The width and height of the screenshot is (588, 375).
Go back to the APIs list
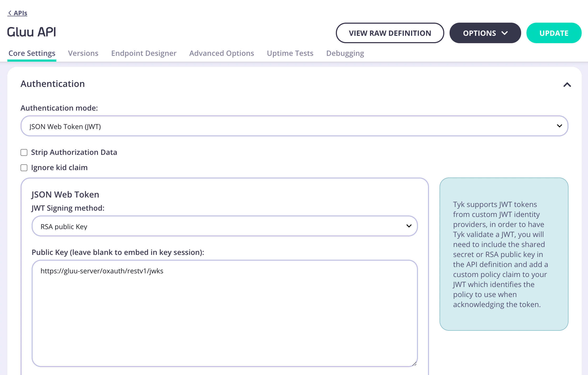point(17,13)
